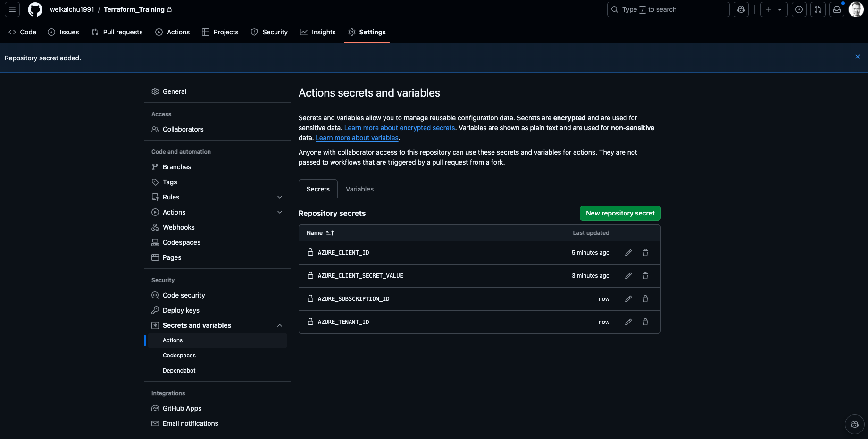Screen dimensions: 868x439
Task: Select Codespaces under Secrets and variables
Action: (217, 356)
